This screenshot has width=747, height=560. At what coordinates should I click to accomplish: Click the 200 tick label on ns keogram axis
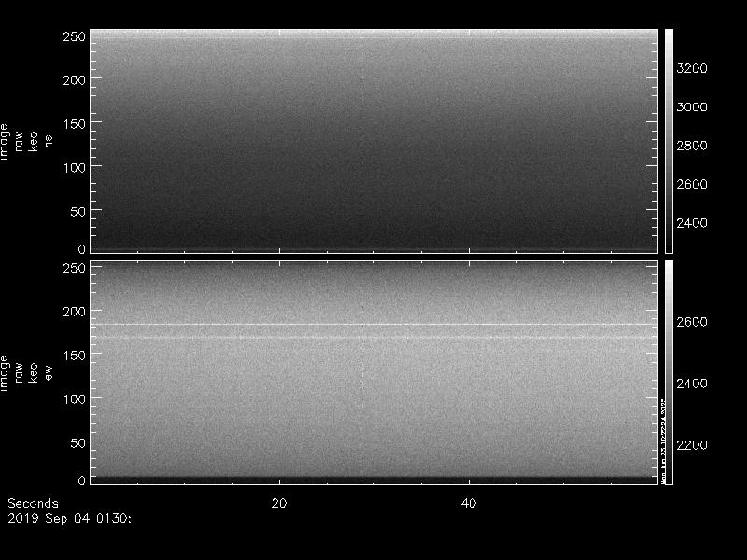tap(74, 80)
